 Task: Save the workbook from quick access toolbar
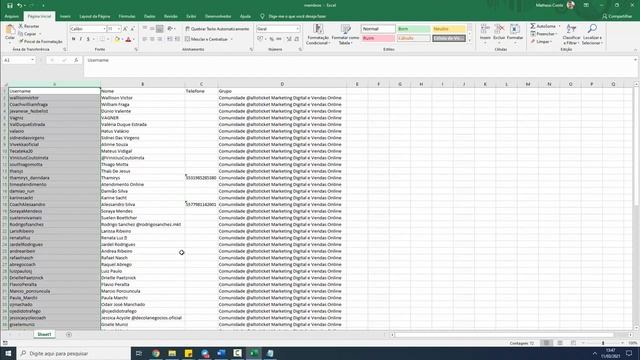[10, 6]
